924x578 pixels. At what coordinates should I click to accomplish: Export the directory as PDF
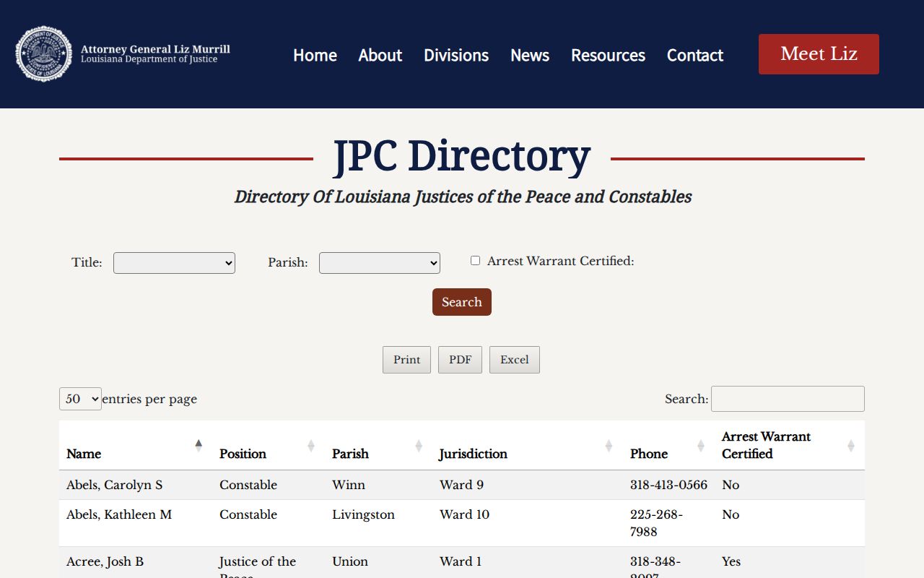point(460,360)
